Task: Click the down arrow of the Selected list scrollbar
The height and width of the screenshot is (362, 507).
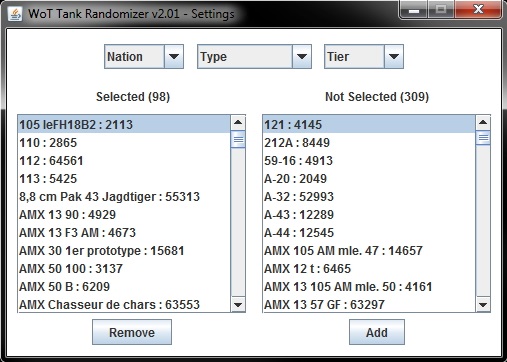Action: [238, 304]
